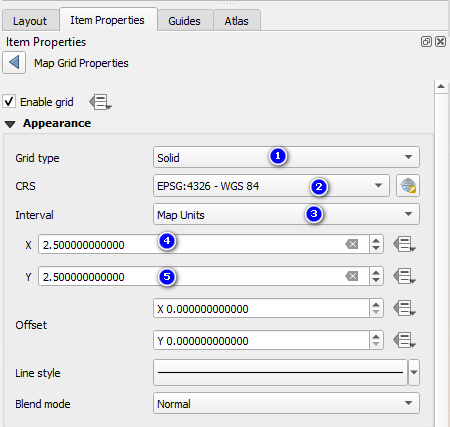
Task: Switch to the Guides tab
Action: tap(185, 21)
